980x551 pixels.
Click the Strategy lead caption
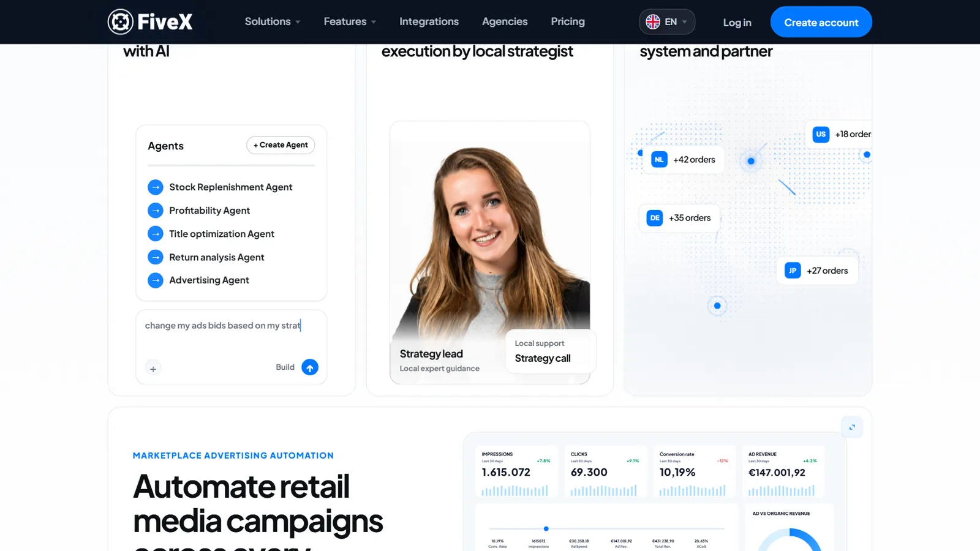pos(431,354)
